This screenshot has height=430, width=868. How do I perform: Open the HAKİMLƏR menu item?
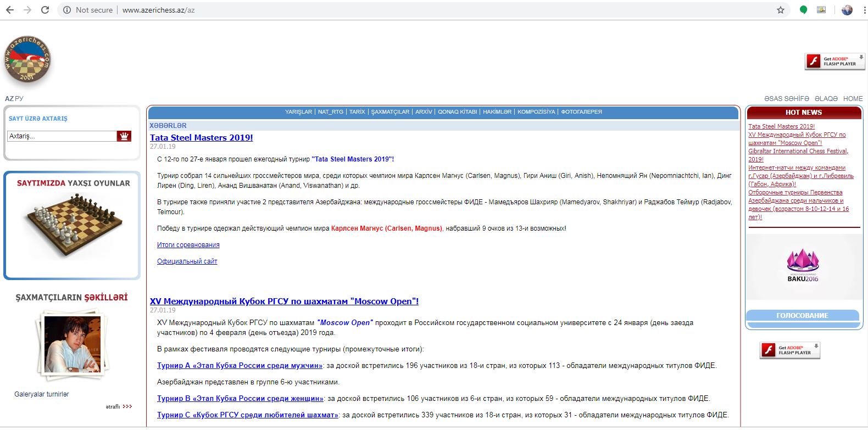[x=497, y=111]
